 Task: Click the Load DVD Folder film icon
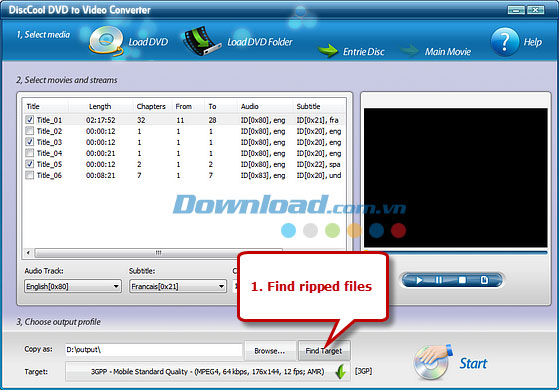[201, 41]
